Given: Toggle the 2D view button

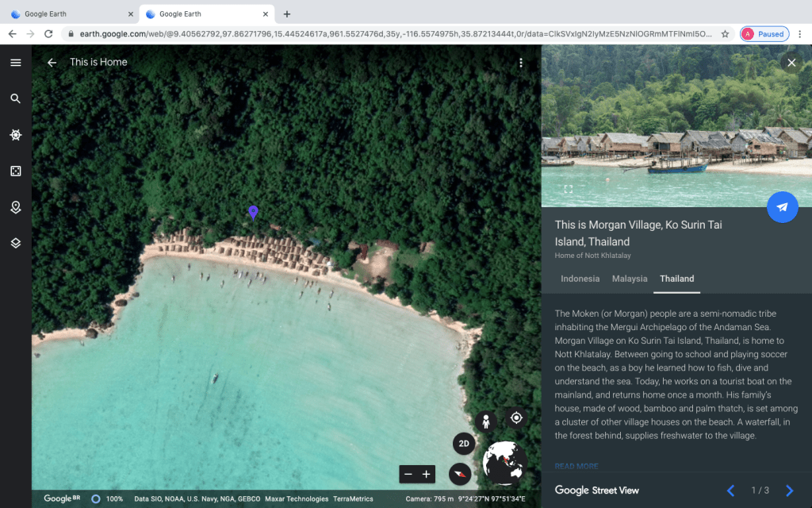Looking at the screenshot, I should point(464,444).
